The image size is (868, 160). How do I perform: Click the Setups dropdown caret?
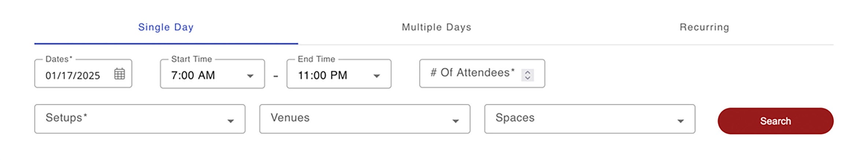231,121
